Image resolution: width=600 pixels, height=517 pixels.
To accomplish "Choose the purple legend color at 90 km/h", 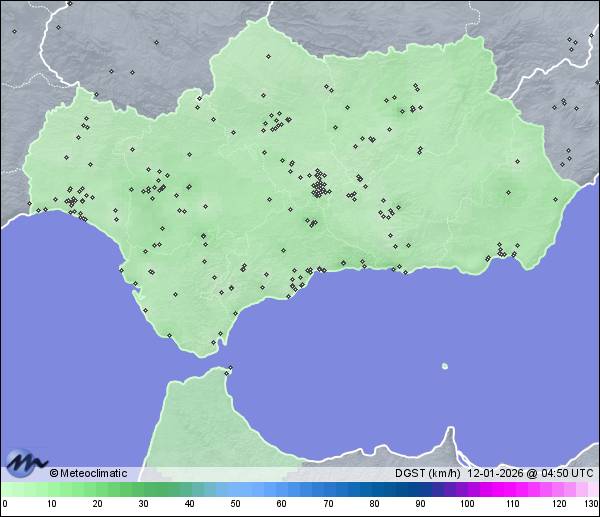I will point(420,489).
